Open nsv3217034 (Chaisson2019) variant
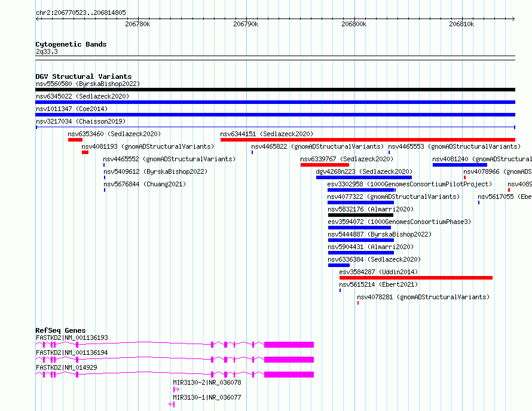The image size is (532, 411). tap(81, 121)
